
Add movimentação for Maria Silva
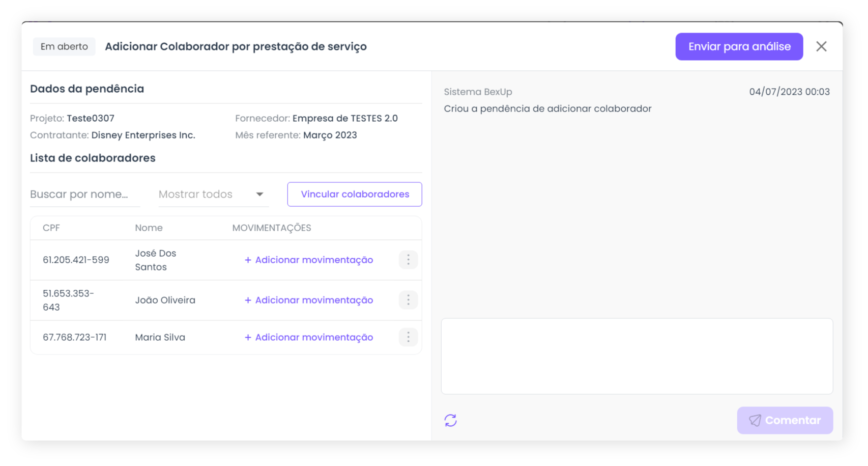click(x=309, y=337)
